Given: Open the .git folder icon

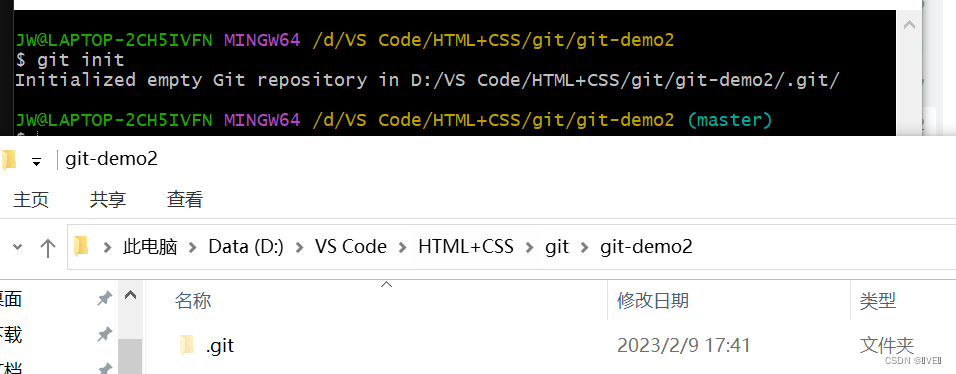Looking at the screenshot, I should (x=187, y=345).
